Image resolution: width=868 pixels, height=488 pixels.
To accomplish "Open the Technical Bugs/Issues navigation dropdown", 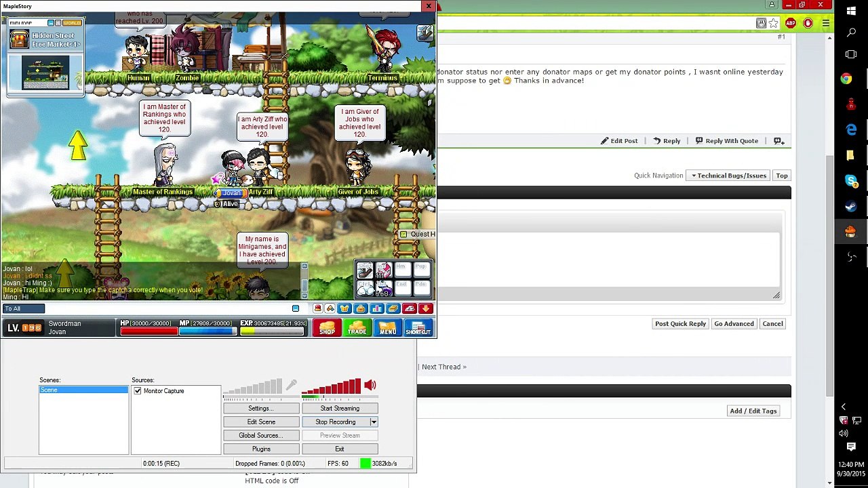I will (x=728, y=176).
